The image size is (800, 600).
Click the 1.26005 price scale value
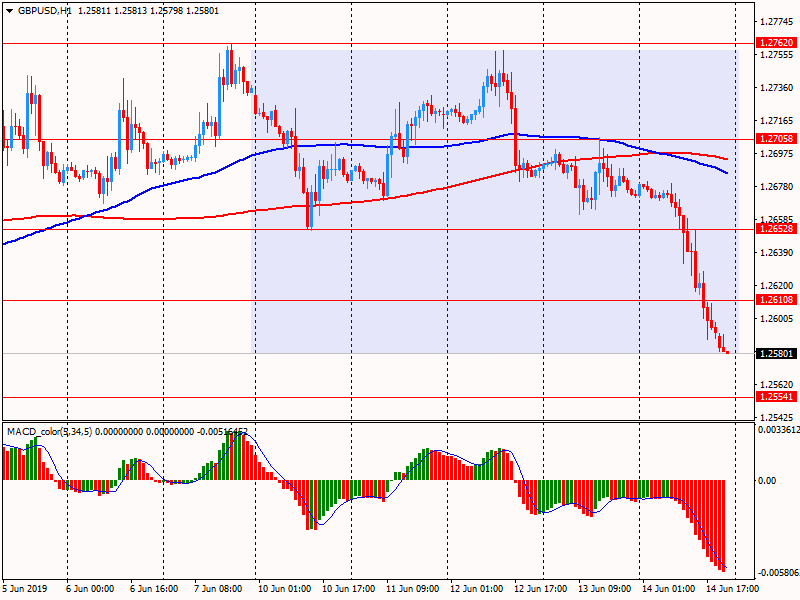pos(777,319)
